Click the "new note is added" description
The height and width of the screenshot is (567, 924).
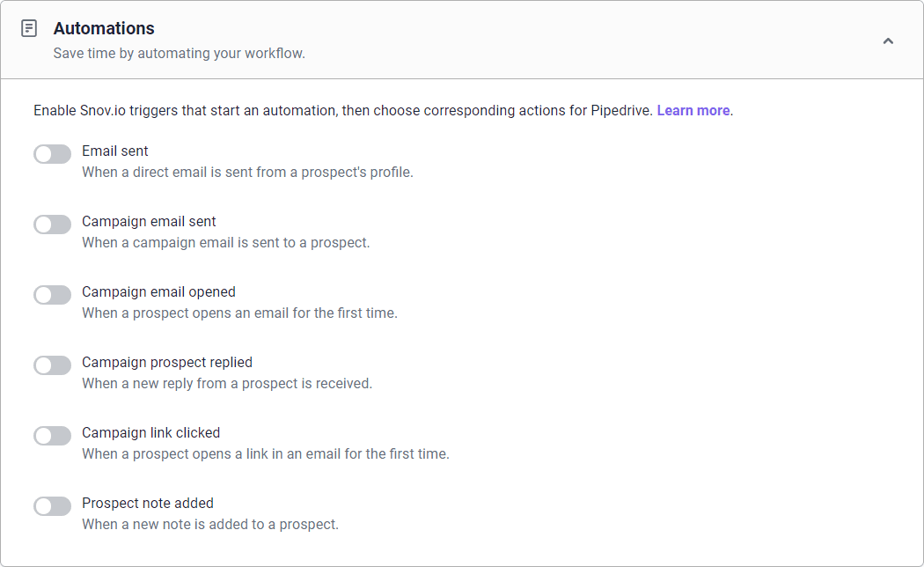pyautogui.click(x=210, y=525)
